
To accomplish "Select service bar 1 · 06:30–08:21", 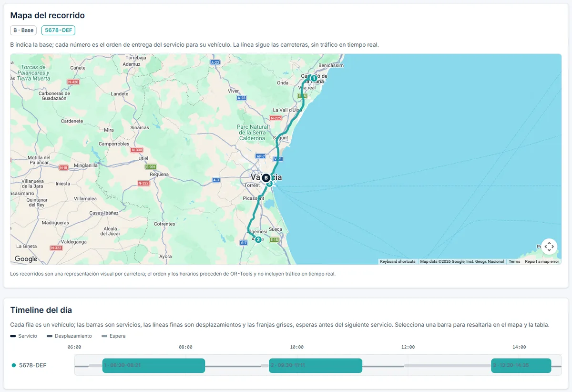I will 153,365.
